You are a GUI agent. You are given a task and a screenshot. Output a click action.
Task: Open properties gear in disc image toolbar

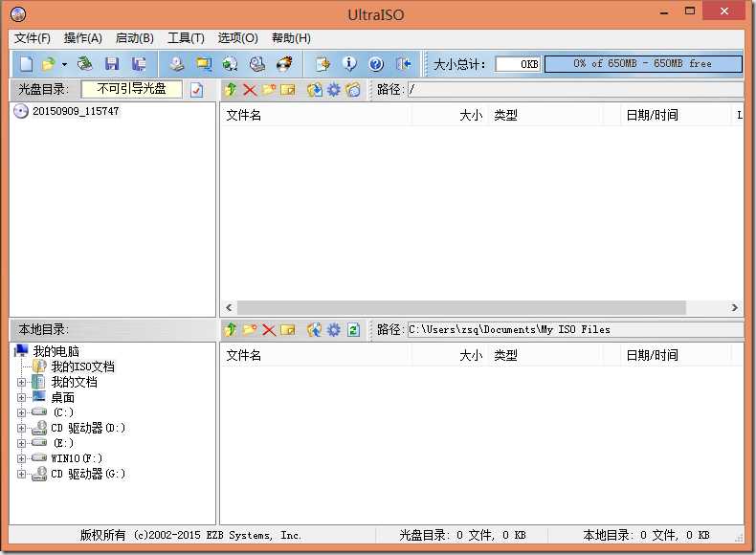pos(334,90)
